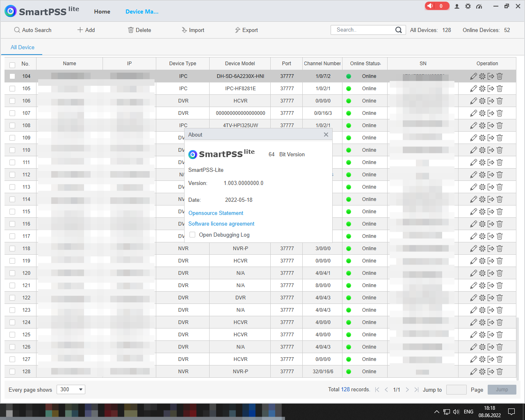Open the config gear for device 113
This screenshot has width=525, height=420.
pos(482,187)
